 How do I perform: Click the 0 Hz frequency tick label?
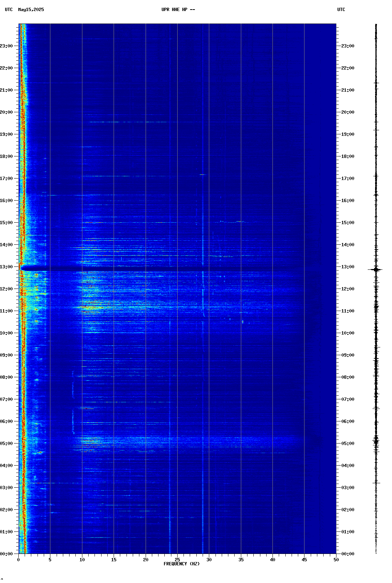tap(18, 560)
